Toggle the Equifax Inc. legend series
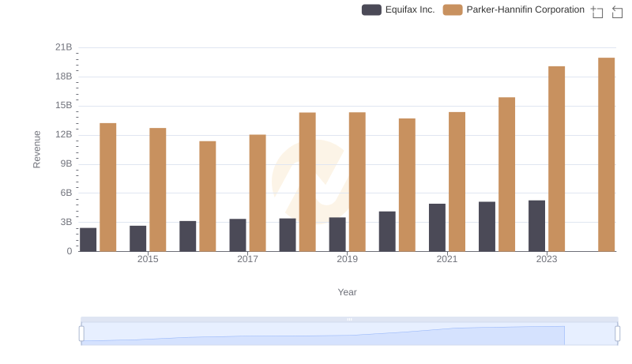The image size is (632, 364). tap(398, 9)
